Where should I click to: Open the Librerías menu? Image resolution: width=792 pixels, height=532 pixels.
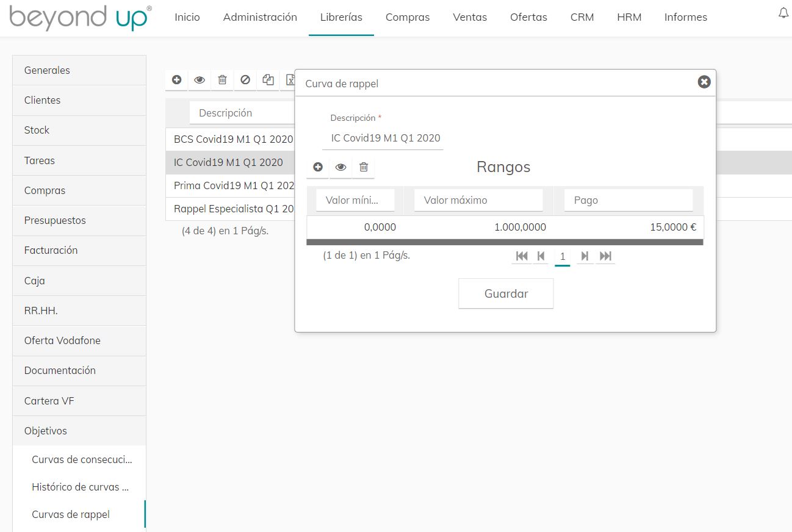click(x=341, y=17)
